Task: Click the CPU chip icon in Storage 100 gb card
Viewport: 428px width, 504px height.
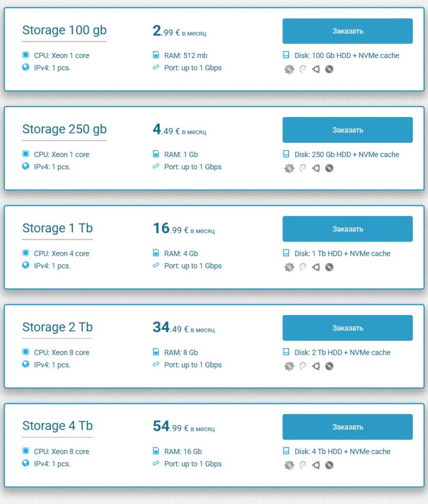Action: click(x=25, y=56)
